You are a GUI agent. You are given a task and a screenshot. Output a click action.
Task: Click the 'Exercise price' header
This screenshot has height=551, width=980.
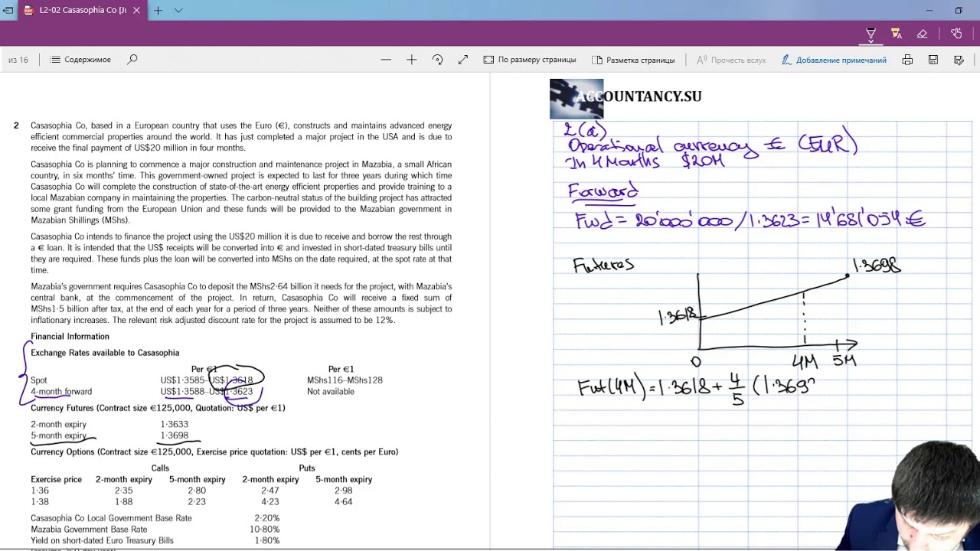coord(56,480)
